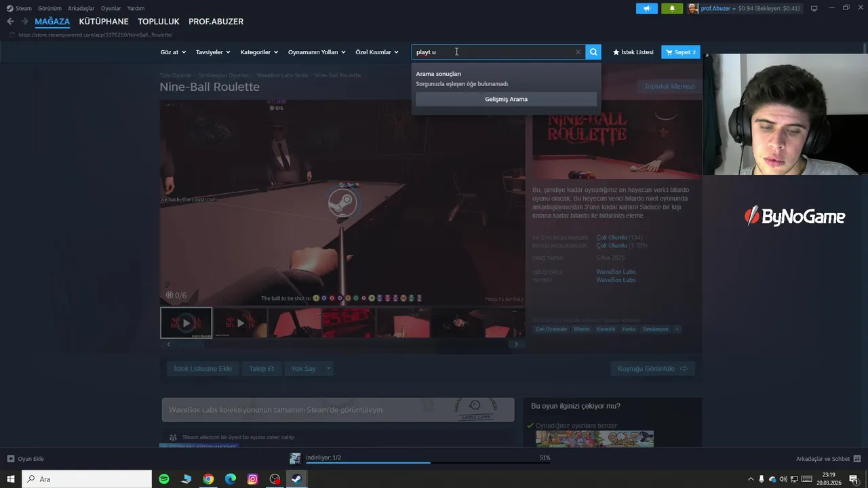Viewport: 868px width, 488px height.
Task: Open the Karanlık tag
Action: coord(606,329)
